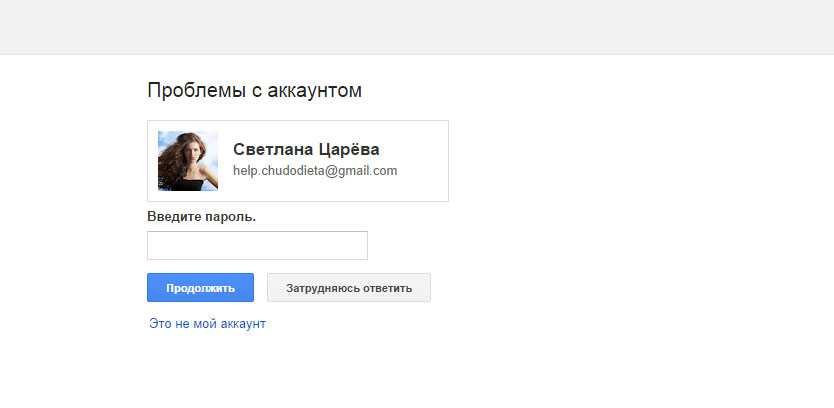834x408 pixels.
Task: Open the Это не мой аккаунт link
Action: (207, 324)
